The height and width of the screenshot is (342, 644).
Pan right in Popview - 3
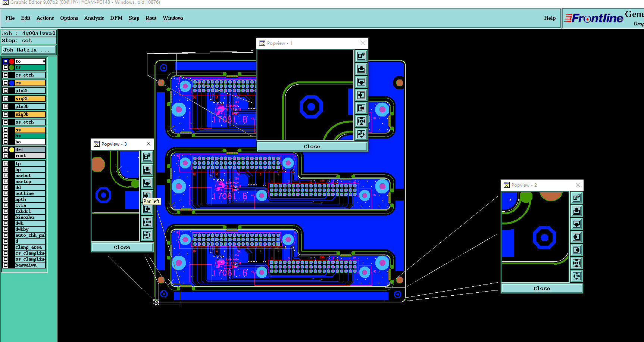[147, 209]
